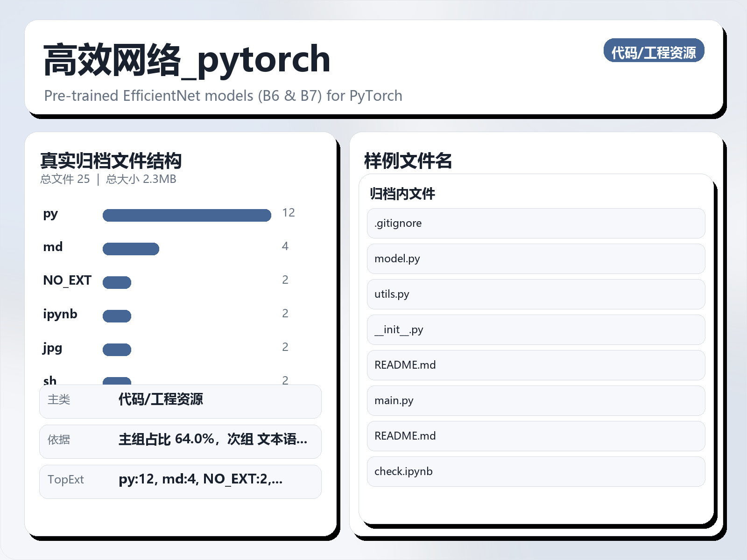Toggle the 依据 row with 主组占比 64.0%
Viewport: 747px width, 560px height.
pyautogui.click(x=180, y=441)
